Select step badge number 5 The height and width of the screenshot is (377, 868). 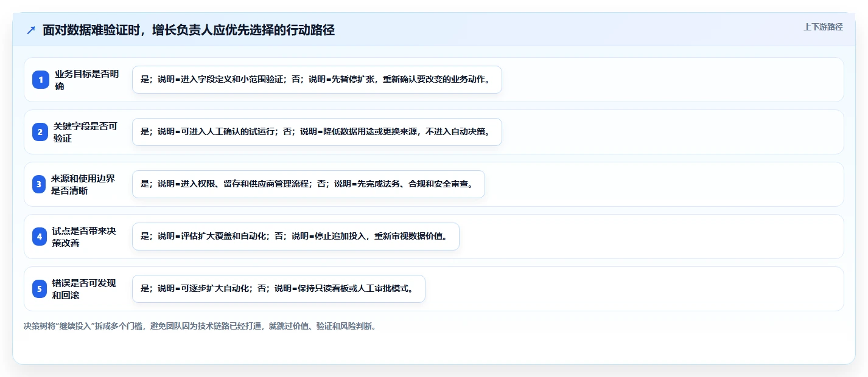[40, 289]
